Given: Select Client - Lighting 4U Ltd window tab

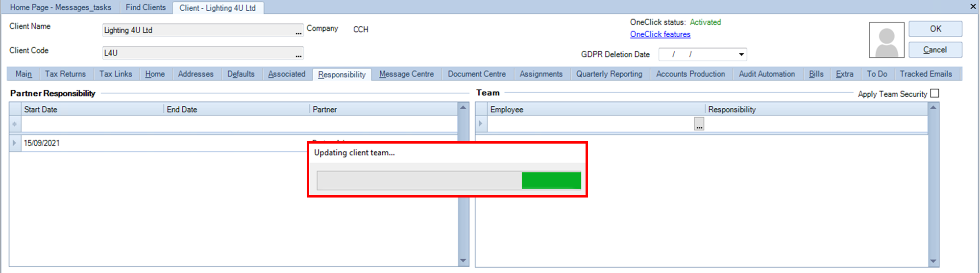Looking at the screenshot, I should [x=218, y=8].
